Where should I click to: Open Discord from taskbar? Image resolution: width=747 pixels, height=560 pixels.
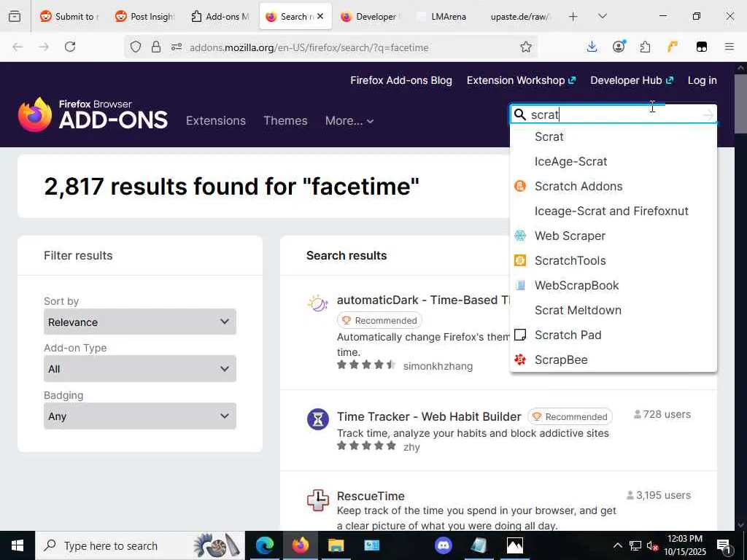click(443, 545)
